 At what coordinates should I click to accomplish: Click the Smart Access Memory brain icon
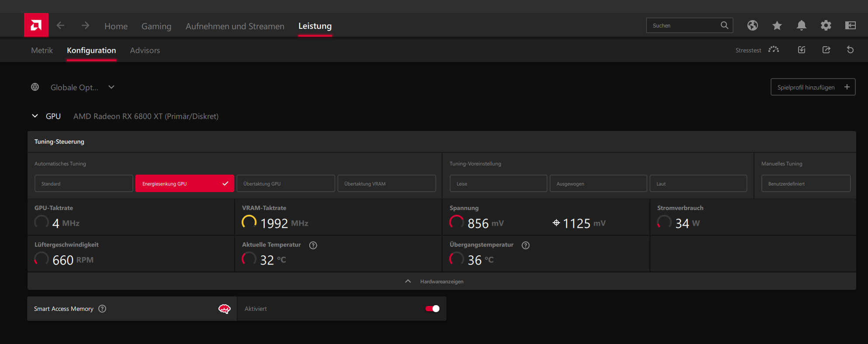coord(225,309)
